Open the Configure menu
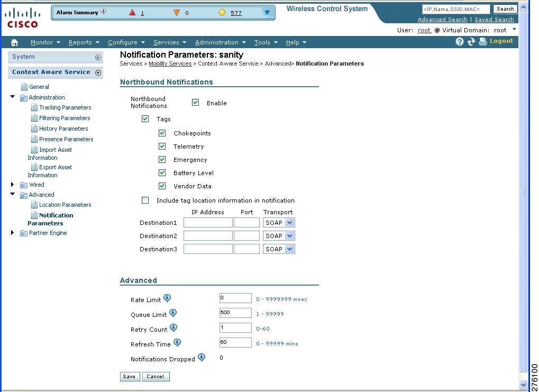The width and height of the screenshot is (539, 392). click(x=126, y=42)
